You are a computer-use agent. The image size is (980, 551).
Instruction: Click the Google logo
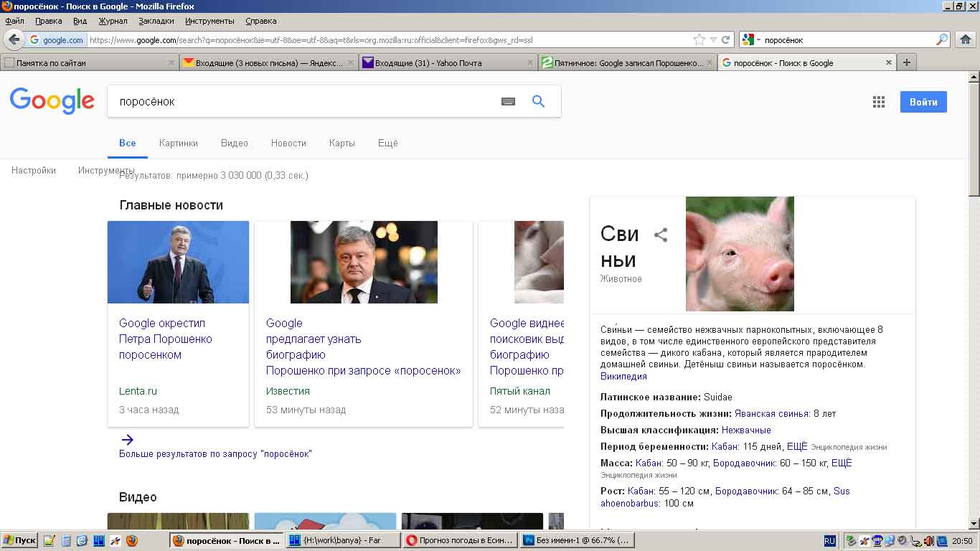tap(52, 101)
